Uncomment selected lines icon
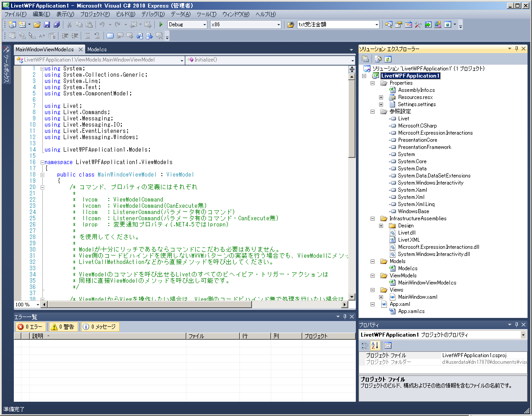Image resolution: width=532 pixels, height=416 pixels. pyautogui.click(x=97, y=36)
